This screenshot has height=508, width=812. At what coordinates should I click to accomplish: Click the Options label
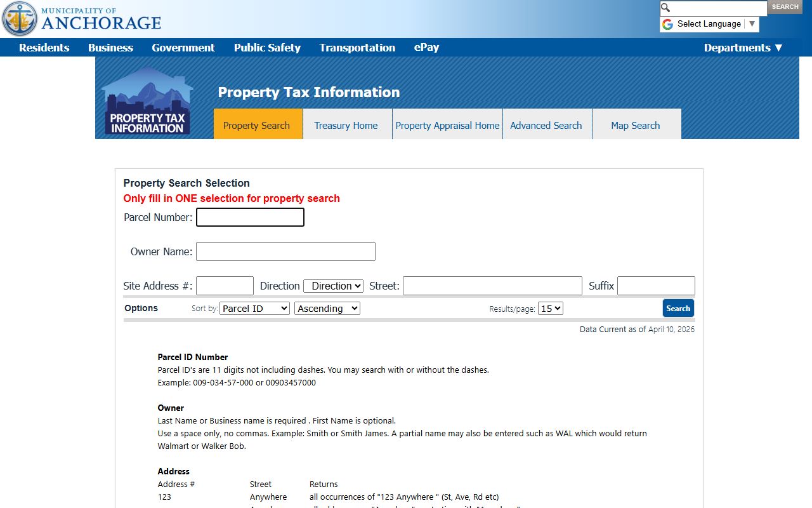(141, 308)
